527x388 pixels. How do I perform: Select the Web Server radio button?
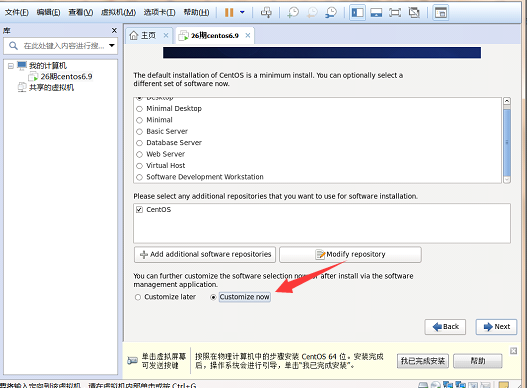(139, 155)
